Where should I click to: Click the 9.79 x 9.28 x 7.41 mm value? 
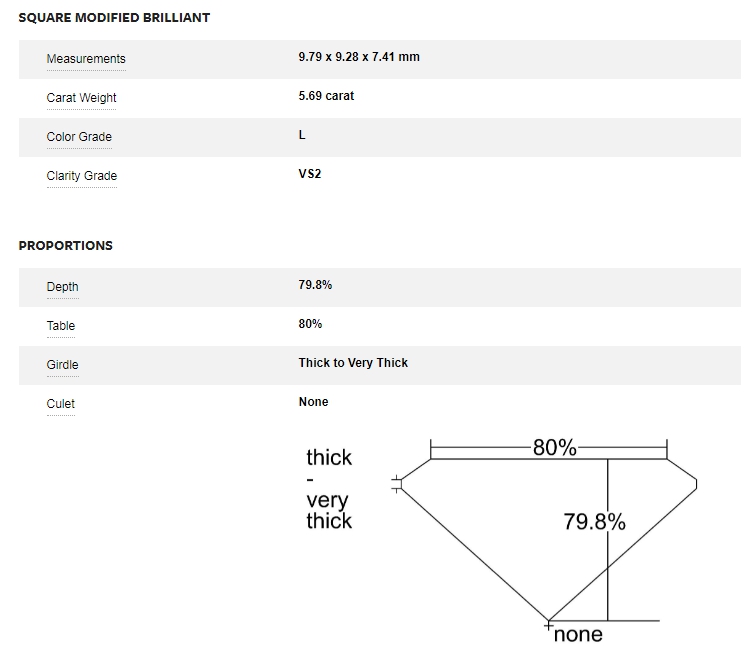click(359, 57)
